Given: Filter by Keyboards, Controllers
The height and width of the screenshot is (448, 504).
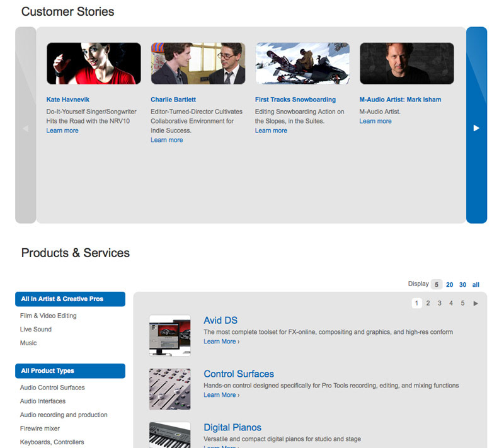Looking at the screenshot, I should pos(52,442).
